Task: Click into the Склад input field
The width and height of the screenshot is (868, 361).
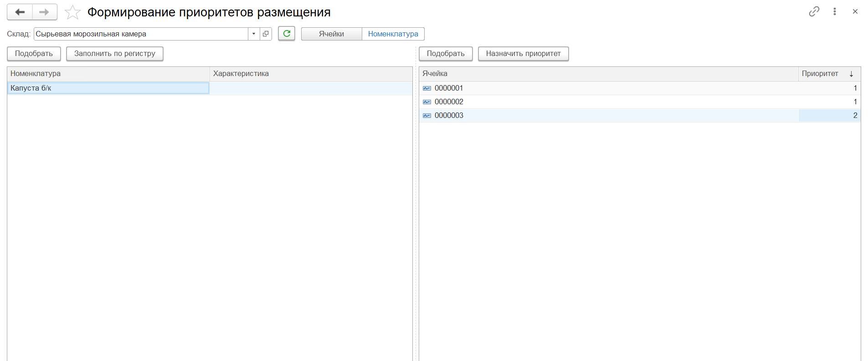Action: coord(140,34)
